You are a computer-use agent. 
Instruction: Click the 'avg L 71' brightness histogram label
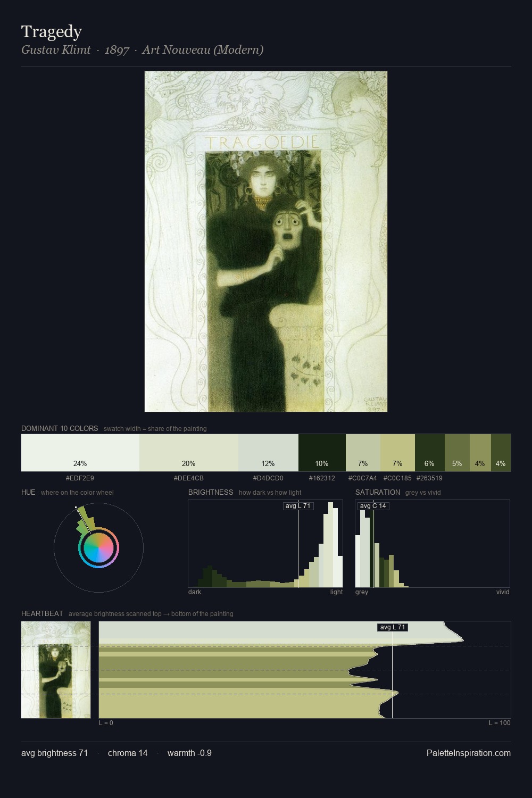pos(298,506)
